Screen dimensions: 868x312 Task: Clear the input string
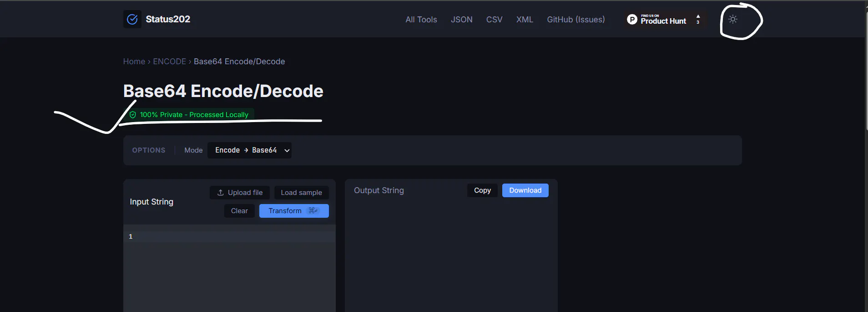coord(239,211)
